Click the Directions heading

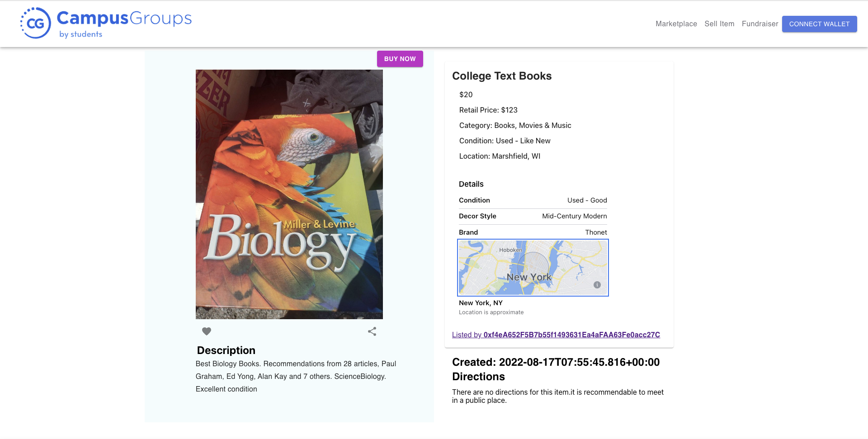[x=478, y=377]
